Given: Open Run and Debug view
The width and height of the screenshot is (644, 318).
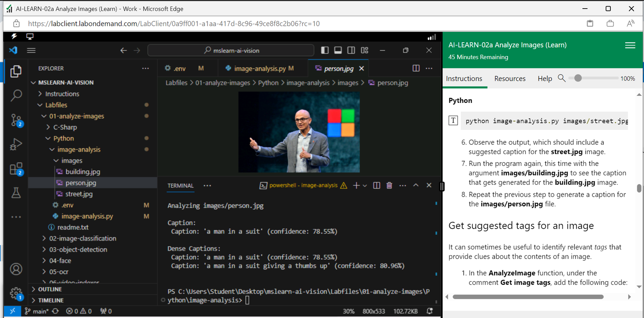Looking at the screenshot, I should coord(16,144).
